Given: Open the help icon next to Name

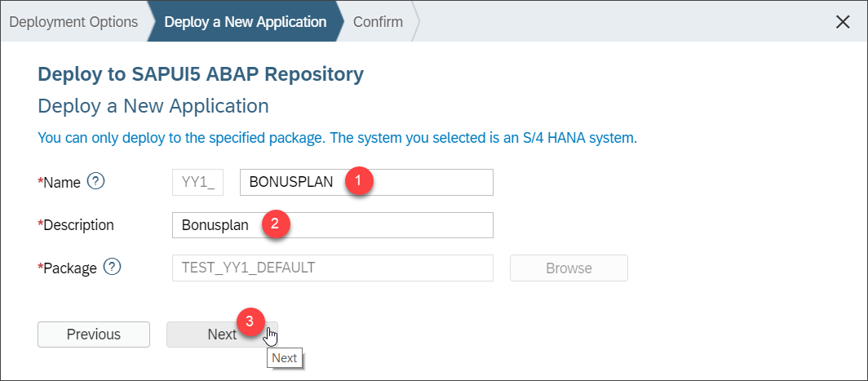Looking at the screenshot, I should pyautogui.click(x=97, y=182).
